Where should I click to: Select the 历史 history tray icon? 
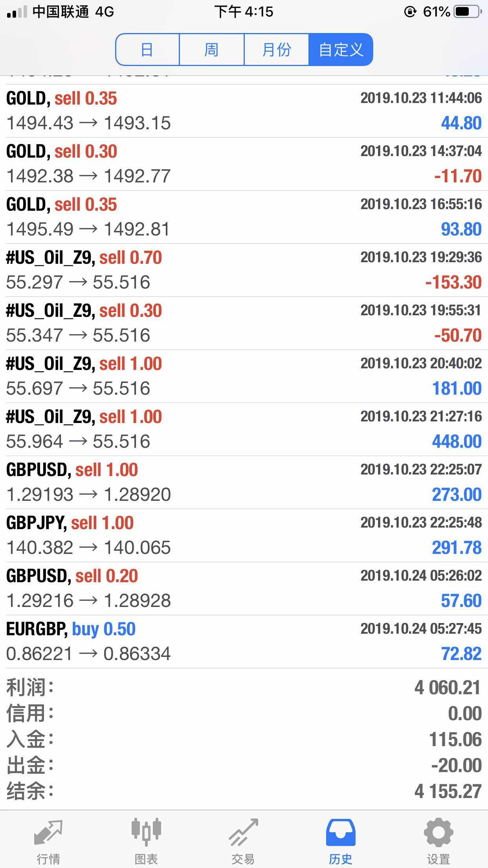[x=341, y=833]
